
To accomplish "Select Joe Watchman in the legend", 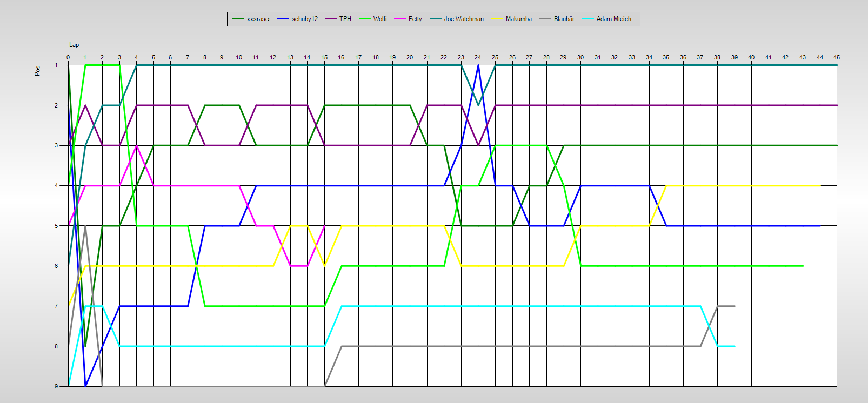I will (464, 19).
